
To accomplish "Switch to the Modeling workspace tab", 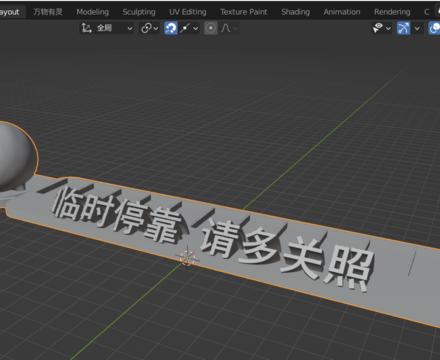I will click(93, 12).
